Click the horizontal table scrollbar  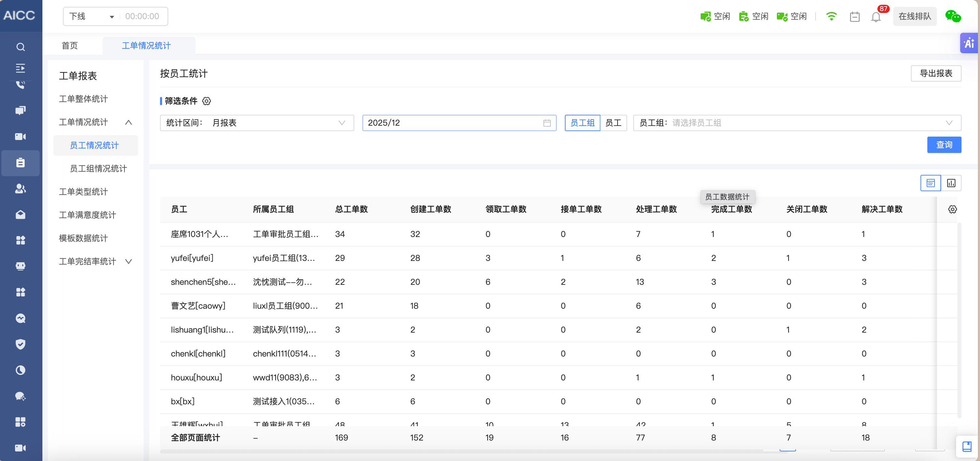(x=456, y=451)
